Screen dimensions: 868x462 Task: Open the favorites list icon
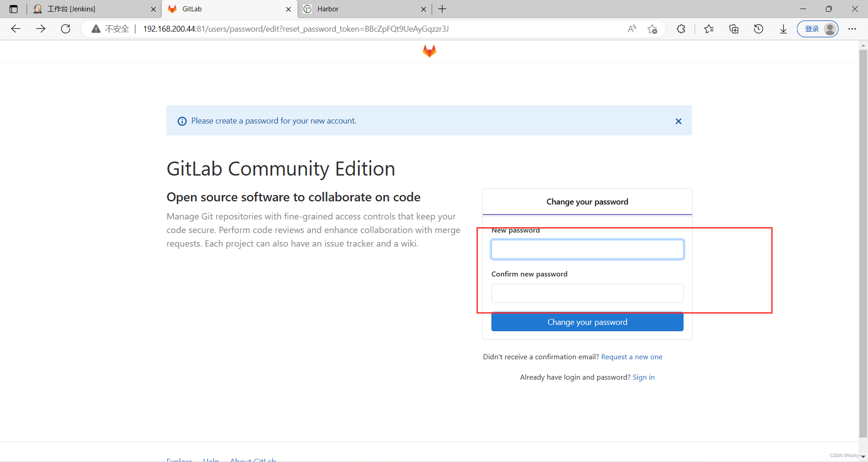click(709, 29)
